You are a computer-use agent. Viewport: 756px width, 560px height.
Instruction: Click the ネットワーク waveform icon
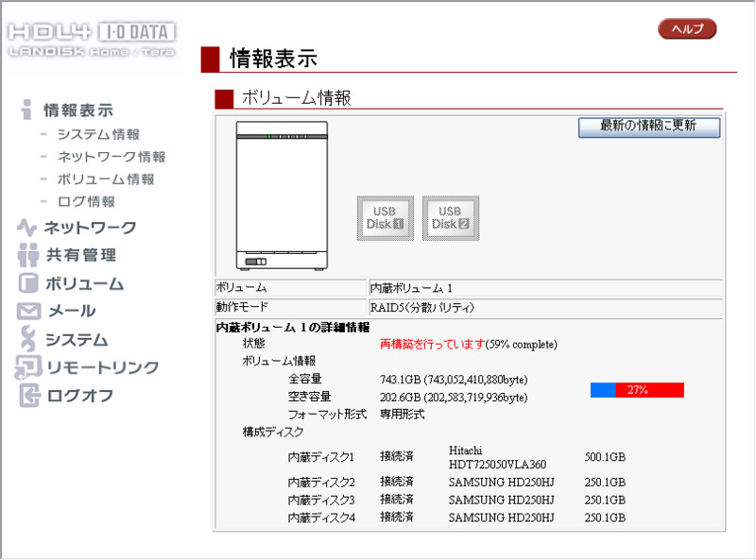pyautogui.click(x=27, y=228)
